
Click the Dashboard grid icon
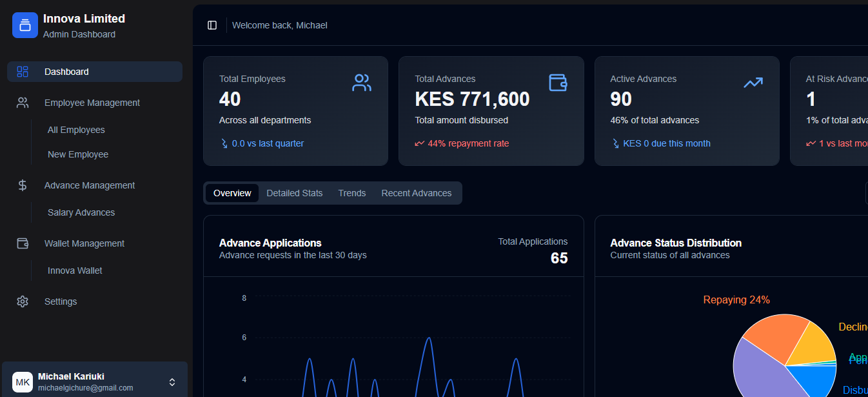23,72
